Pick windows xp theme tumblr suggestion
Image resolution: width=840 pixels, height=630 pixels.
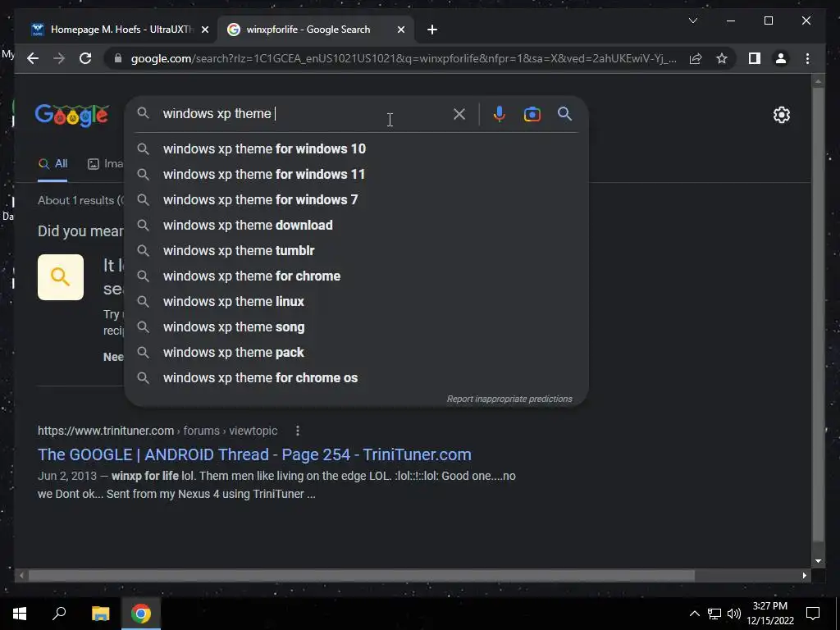point(356,251)
